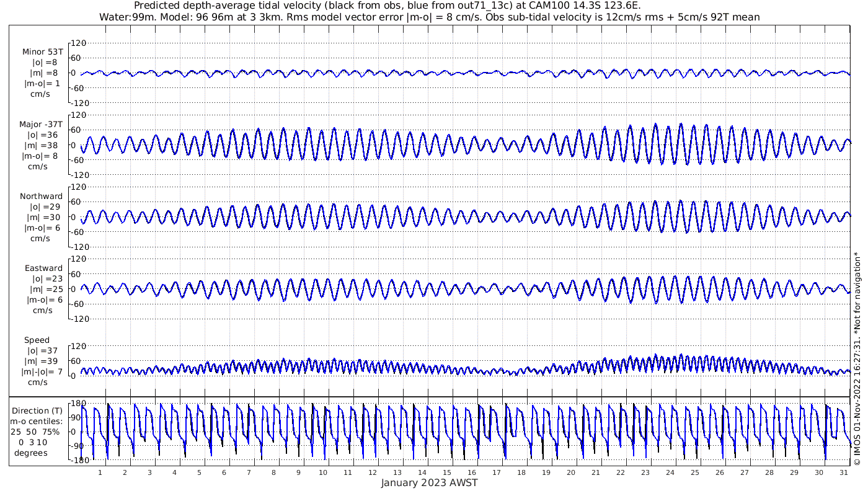The image size is (868, 496).
Task: Click the day 1 tick label on x-axis
Action: click(x=100, y=472)
